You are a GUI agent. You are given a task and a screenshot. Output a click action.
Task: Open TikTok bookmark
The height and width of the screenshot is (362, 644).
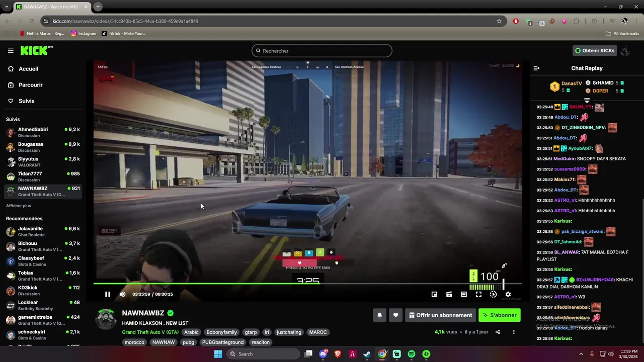[124, 34]
